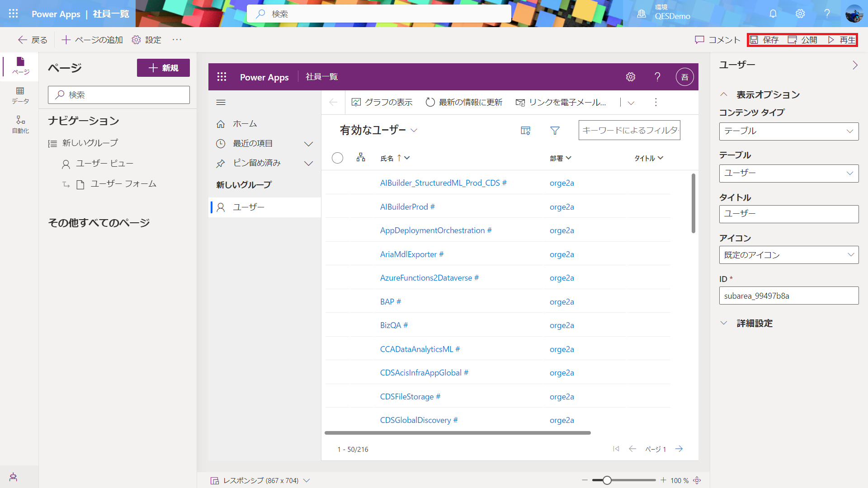Viewport: 868px width, 488px height.
Task: Click the canvas zoom slider
Action: click(624, 480)
